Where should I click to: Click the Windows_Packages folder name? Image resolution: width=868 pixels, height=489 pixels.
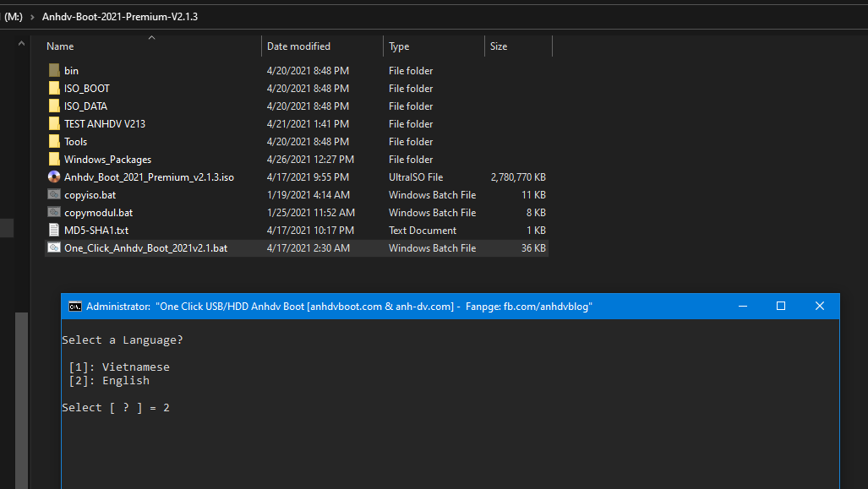coord(107,160)
